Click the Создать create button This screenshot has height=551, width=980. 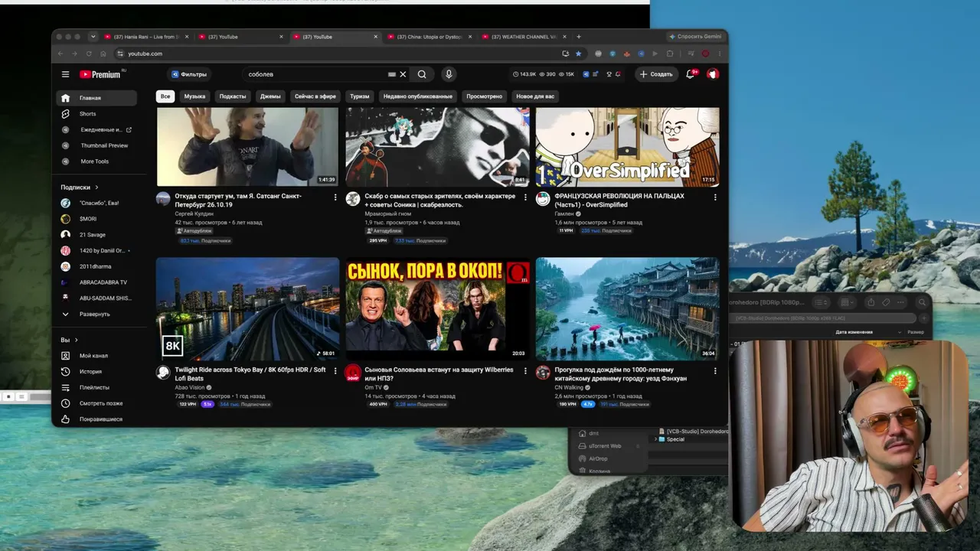click(x=656, y=74)
